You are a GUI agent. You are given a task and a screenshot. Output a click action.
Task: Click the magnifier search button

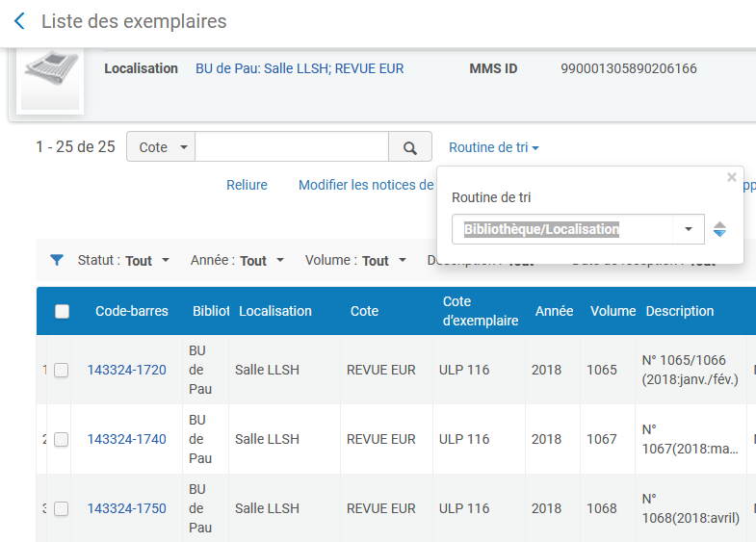point(410,148)
